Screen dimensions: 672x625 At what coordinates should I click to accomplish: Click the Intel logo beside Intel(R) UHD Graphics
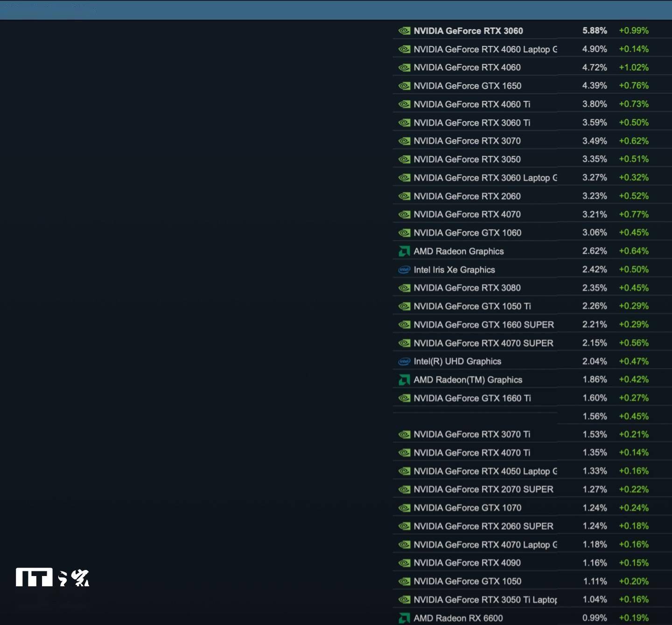pyautogui.click(x=404, y=361)
